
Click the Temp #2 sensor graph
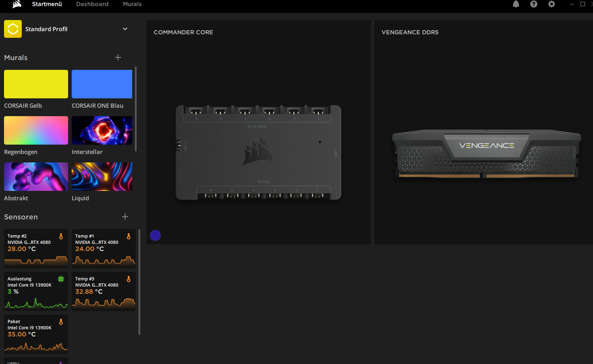(36, 260)
